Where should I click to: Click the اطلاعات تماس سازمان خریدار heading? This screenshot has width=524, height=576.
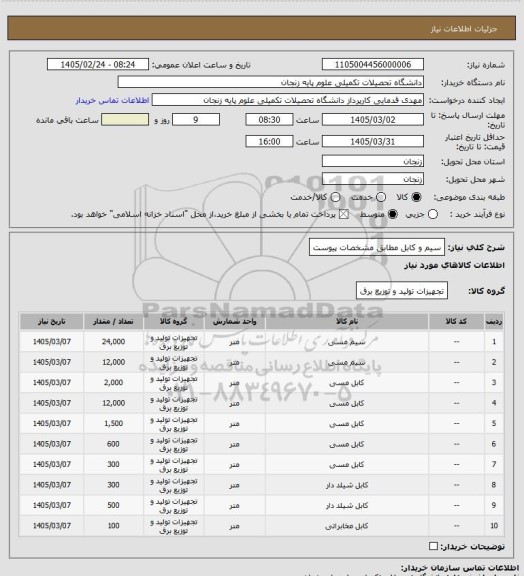pos(460,568)
